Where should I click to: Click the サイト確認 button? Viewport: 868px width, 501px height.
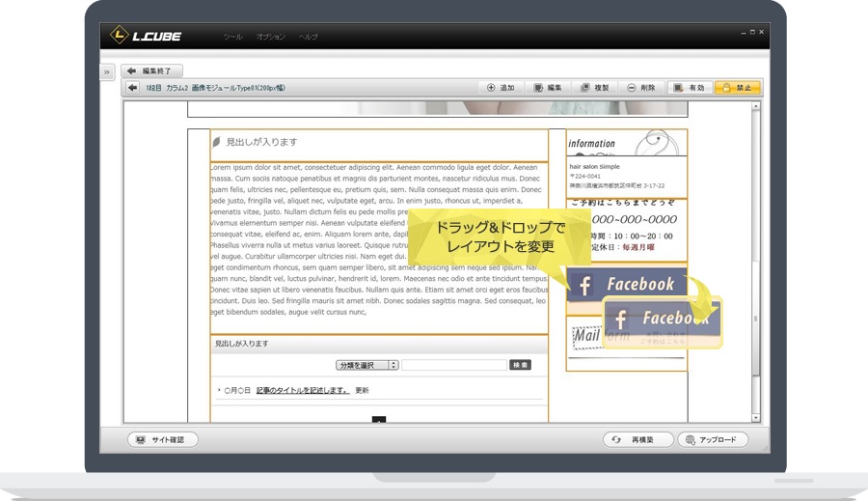click(x=163, y=439)
